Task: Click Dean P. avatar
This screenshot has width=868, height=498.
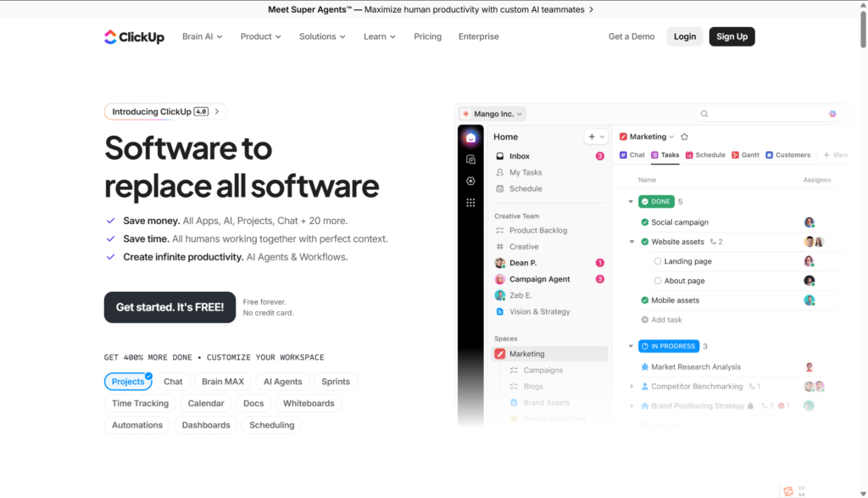Action: tap(500, 262)
